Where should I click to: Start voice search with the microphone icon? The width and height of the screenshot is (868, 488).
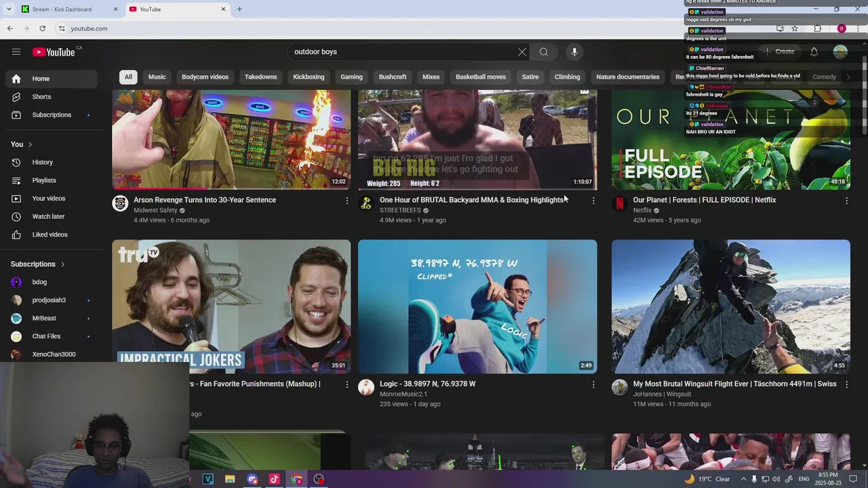click(x=574, y=52)
